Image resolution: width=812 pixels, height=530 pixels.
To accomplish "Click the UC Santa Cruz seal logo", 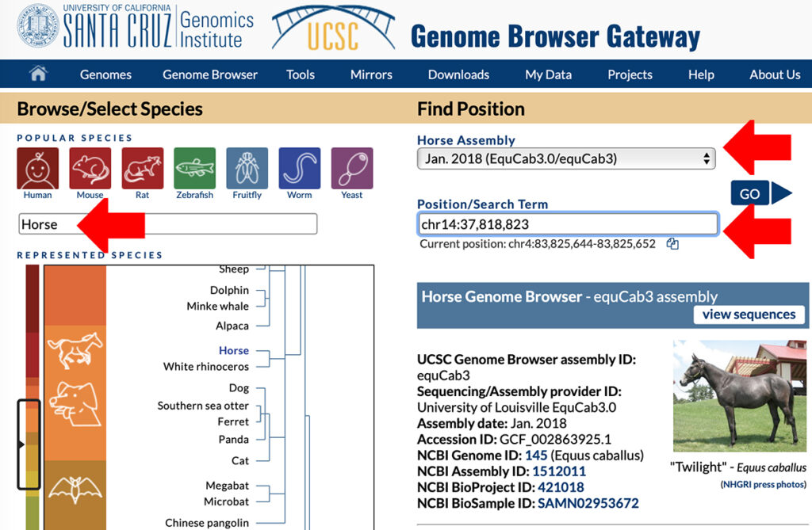I will coord(37,26).
